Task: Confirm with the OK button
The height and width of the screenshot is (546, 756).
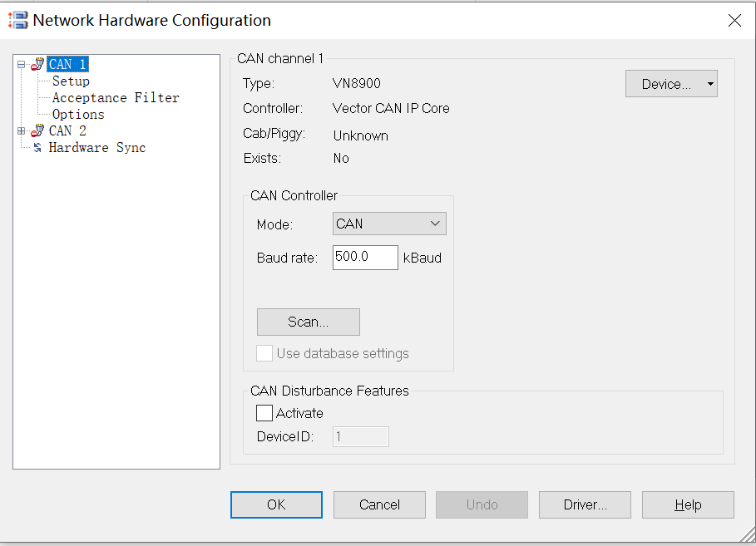Action: point(276,504)
